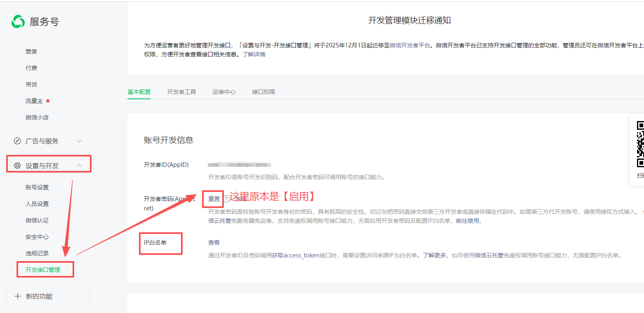Expand the 广告与服务 chevron
Image resolution: width=644 pixels, height=313 pixels.
[x=79, y=141]
